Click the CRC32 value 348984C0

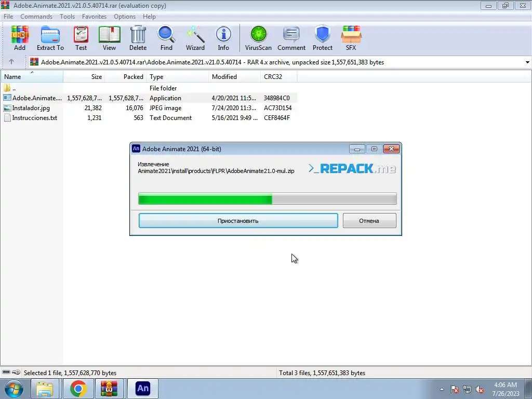coord(276,98)
